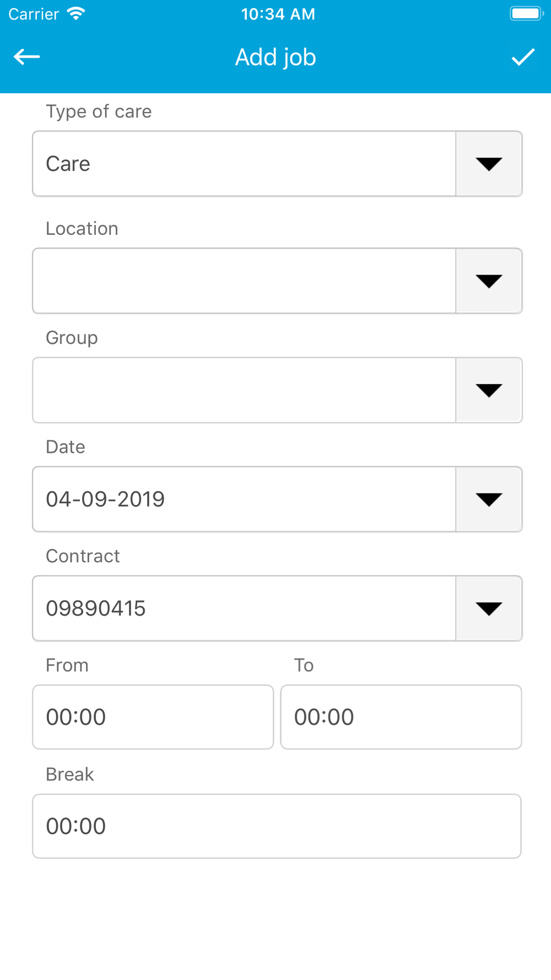This screenshot has height=980, width=551.
Task: Confirm job with the checkmark icon
Action: (x=522, y=57)
